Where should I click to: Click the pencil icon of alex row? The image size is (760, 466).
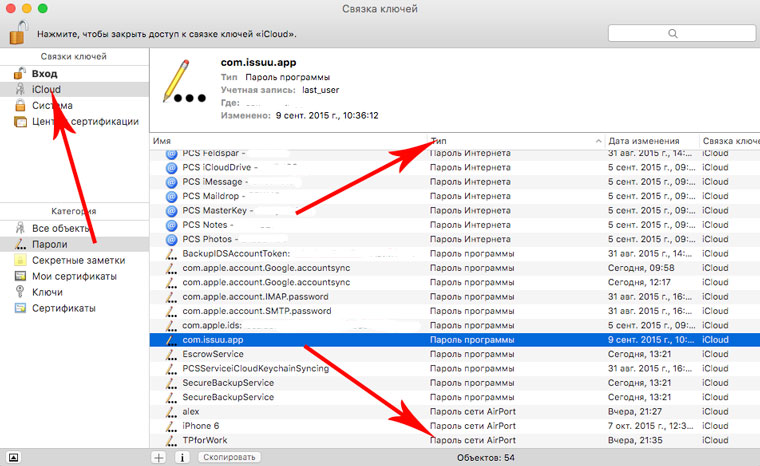coord(171,412)
